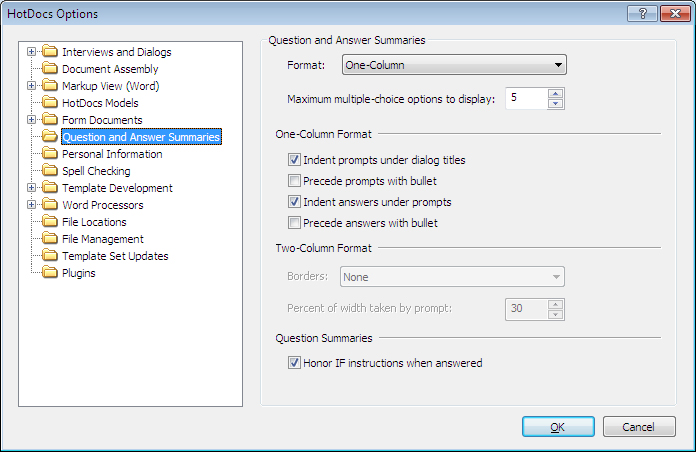Expand the Template Development tree node

[32, 188]
